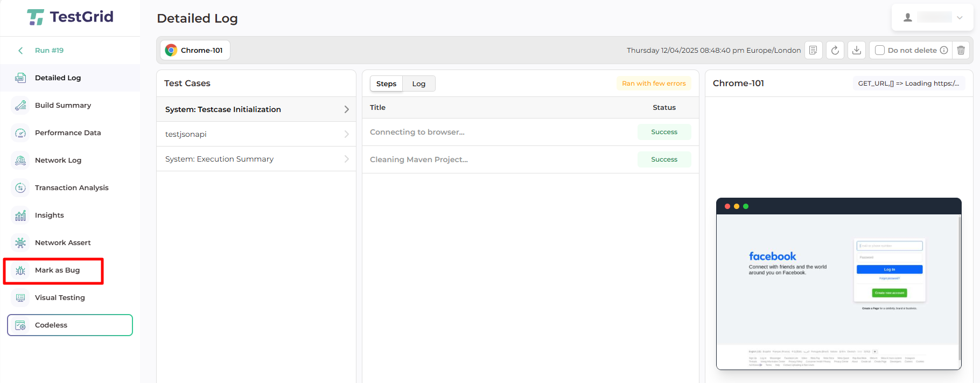Image resolution: width=980 pixels, height=383 pixels.
Task: Open Network Log in sidebar
Action: tap(58, 160)
